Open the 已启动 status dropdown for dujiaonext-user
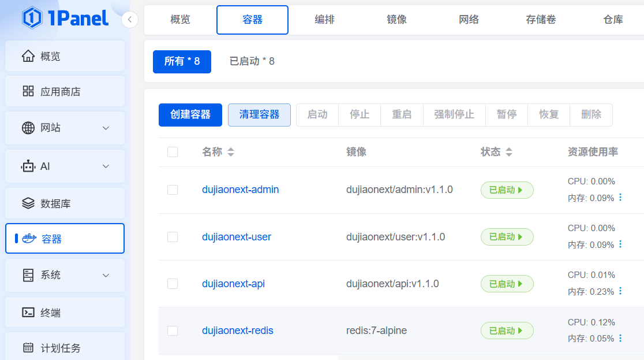The image size is (644, 360). [x=507, y=237]
